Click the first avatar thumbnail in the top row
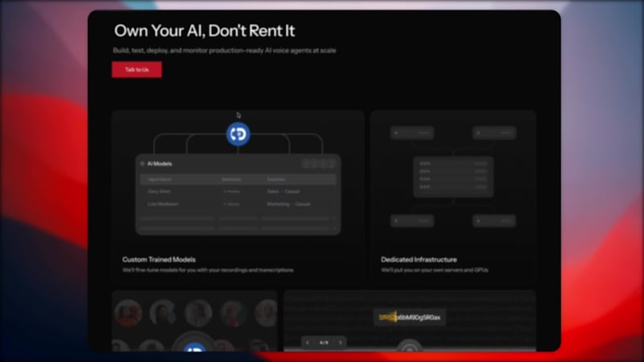644x362 pixels. [x=128, y=313]
